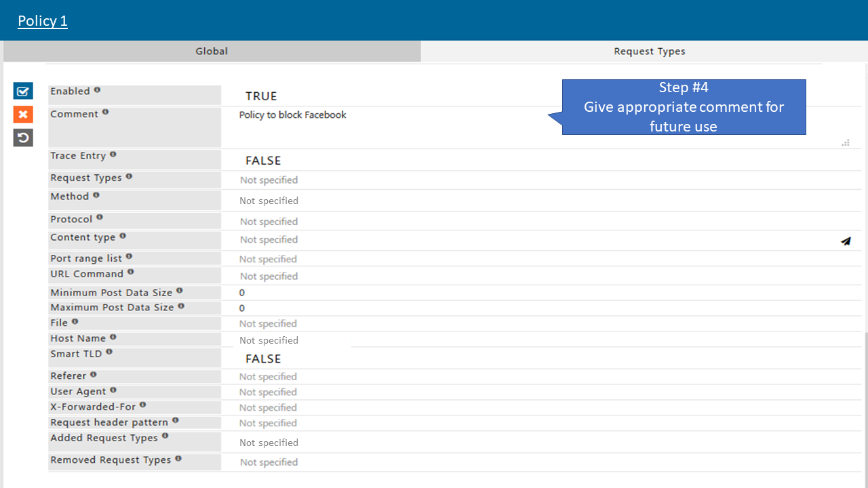Toggle the Smart TLD FALSE value
The width and height of the screenshot is (868, 488).
[263, 359]
